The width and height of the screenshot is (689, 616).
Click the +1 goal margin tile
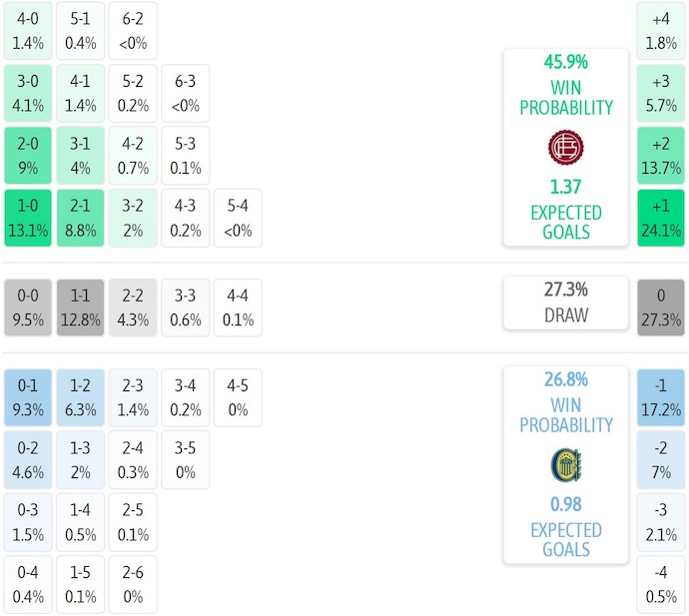[661, 218]
